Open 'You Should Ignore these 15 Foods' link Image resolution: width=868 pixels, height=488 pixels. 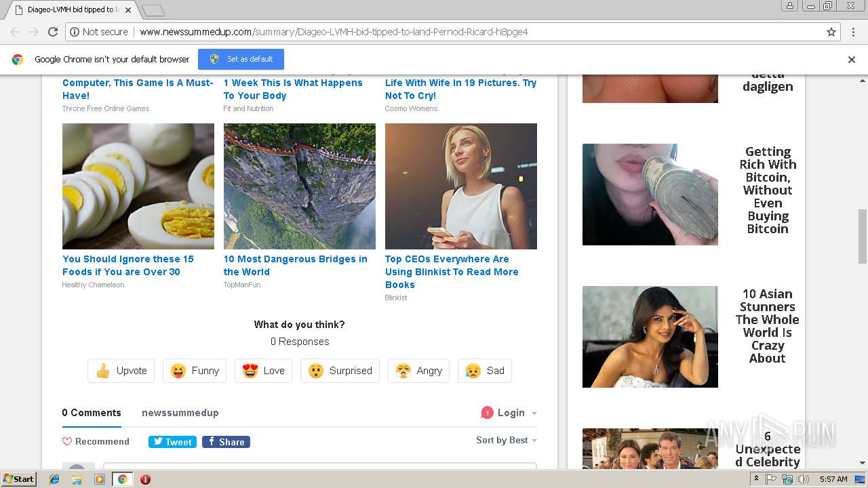coord(128,265)
